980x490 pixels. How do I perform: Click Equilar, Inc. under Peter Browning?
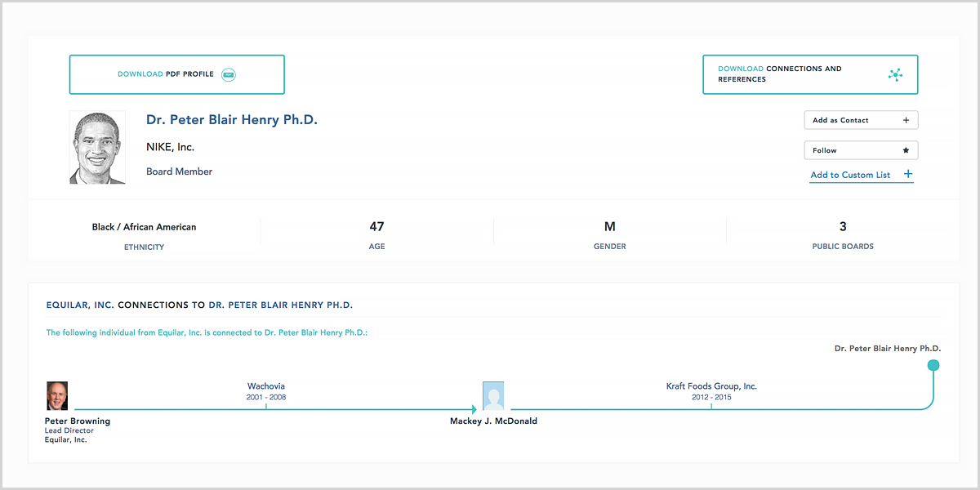[x=66, y=439]
